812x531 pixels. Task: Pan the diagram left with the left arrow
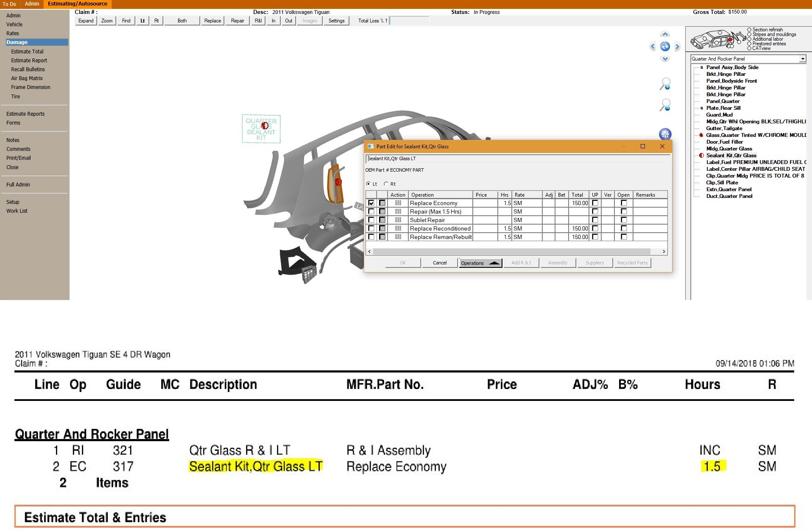653,47
